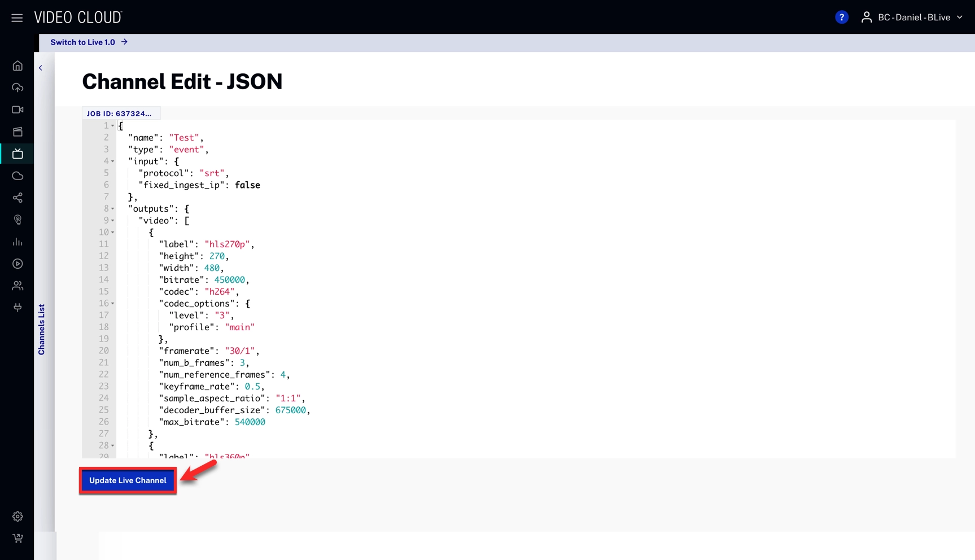Fold the "codec_options" block at line 16

(x=113, y=304)
